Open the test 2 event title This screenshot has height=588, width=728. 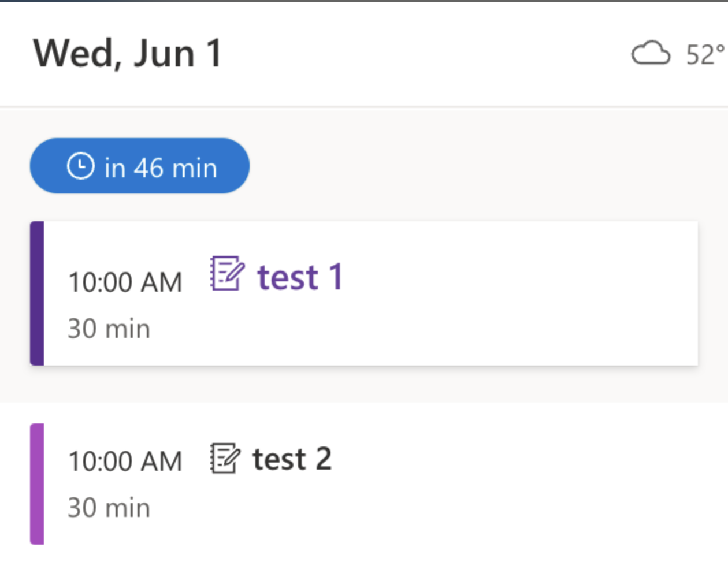click(292, 460)
